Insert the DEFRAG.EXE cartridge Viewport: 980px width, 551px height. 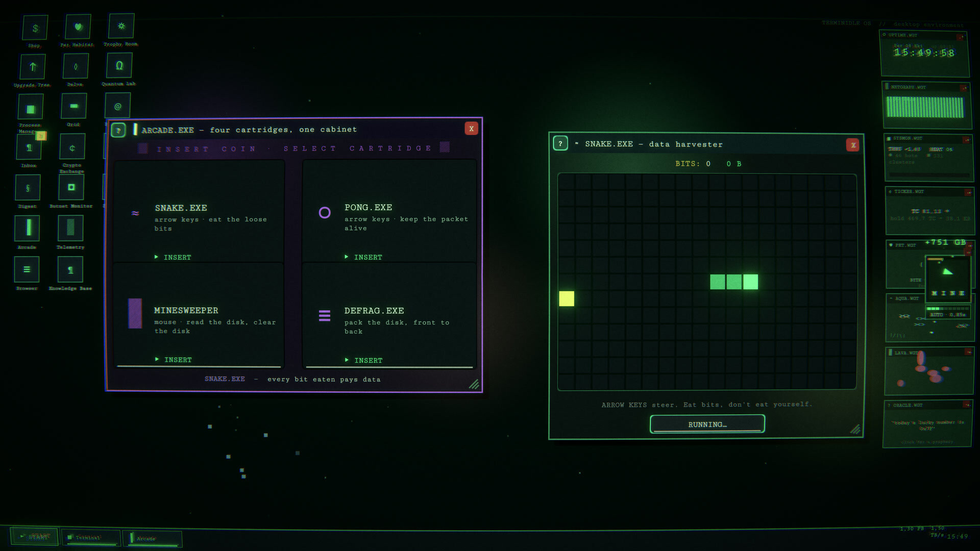[364, 360]
